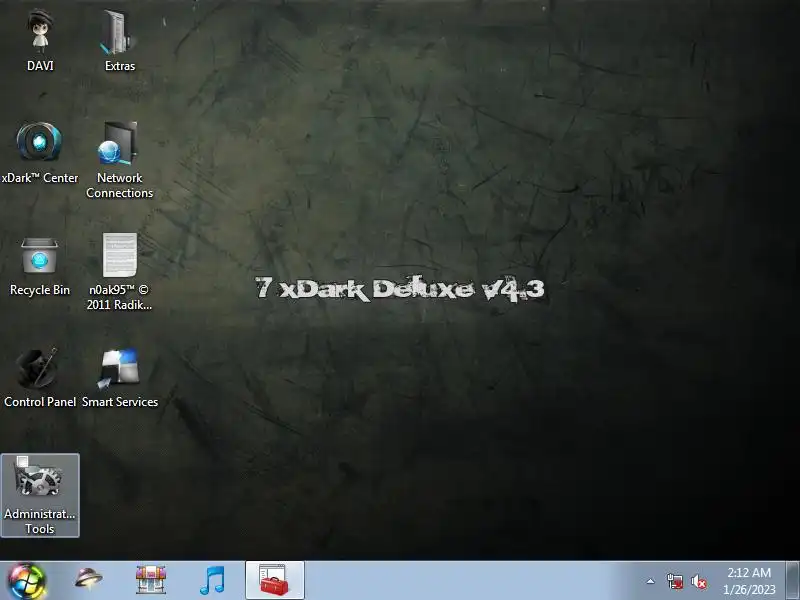
Task: Open the Windows Start menu orb
Action: click(x=27, y=581)
